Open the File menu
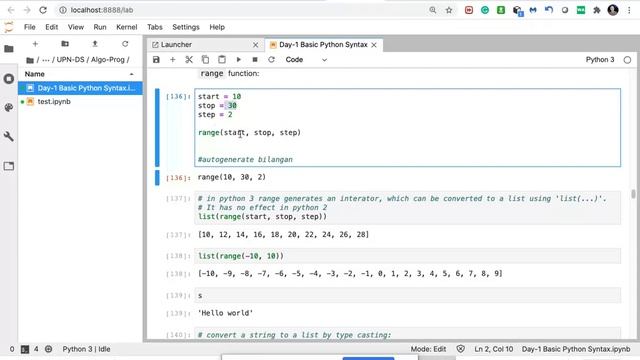 coord(29,27)
